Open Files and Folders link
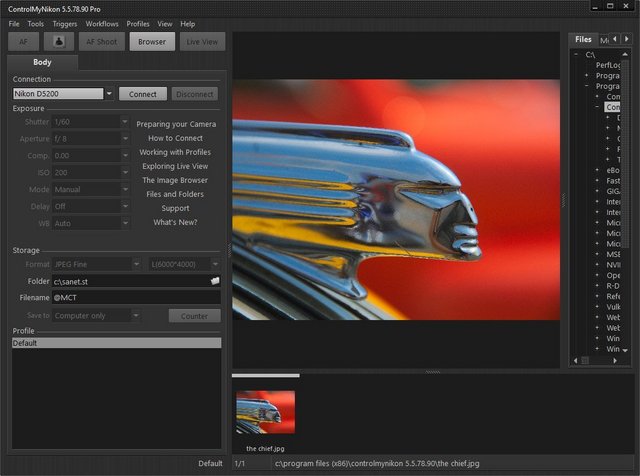The width and height of the screenshot is (640, 476). tap(175, 194)
